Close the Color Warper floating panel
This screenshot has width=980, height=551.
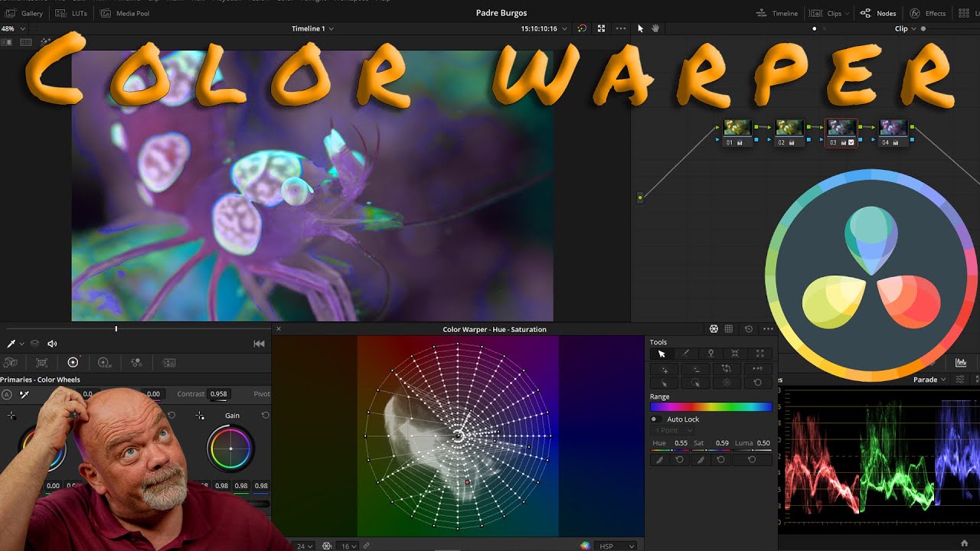(x=279, y=329)
